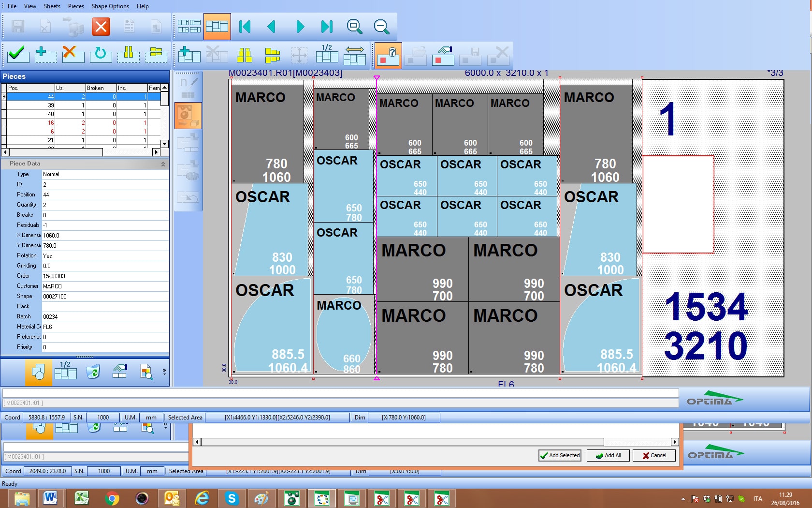This screenshot has width=812, height=508.
Task: Jump to the last sheet
Action: (x=327, y=27)
